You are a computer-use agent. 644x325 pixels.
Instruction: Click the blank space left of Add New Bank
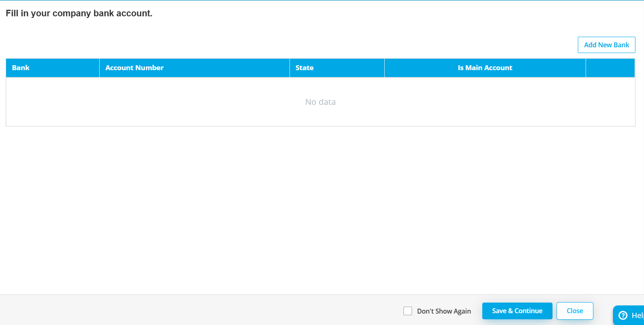[x=368, y=45]
